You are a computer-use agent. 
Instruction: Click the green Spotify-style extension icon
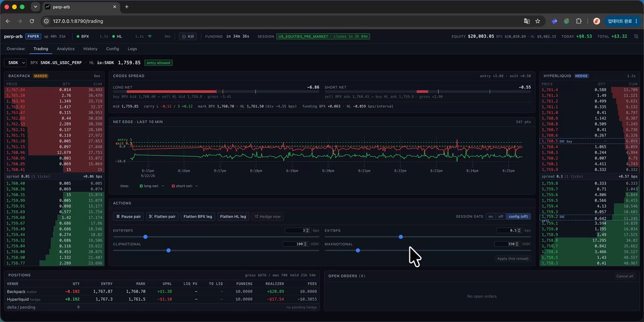pos(566,21)
